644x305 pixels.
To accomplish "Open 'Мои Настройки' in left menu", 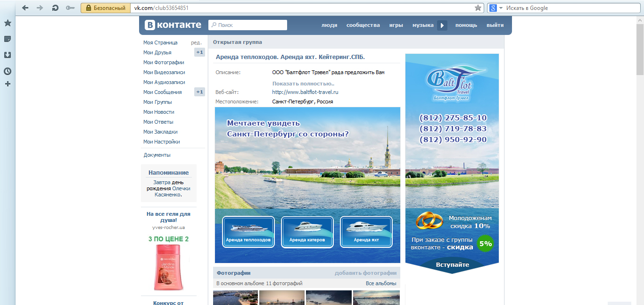I will coord(162,142).
